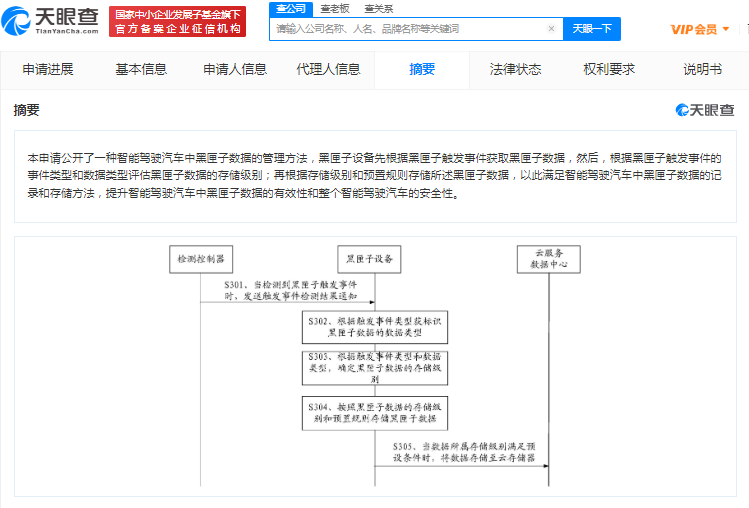Go to the 申请人信息 section tab
The image size is (749, 508).
coord(235,70)
